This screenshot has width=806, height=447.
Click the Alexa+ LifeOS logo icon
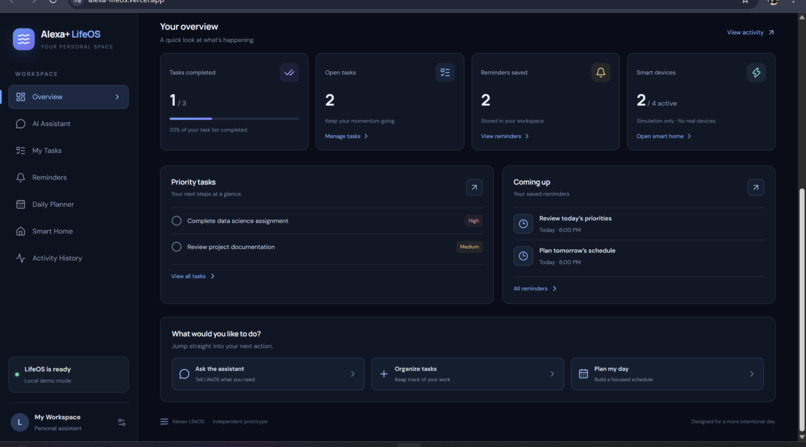[24, 39]
